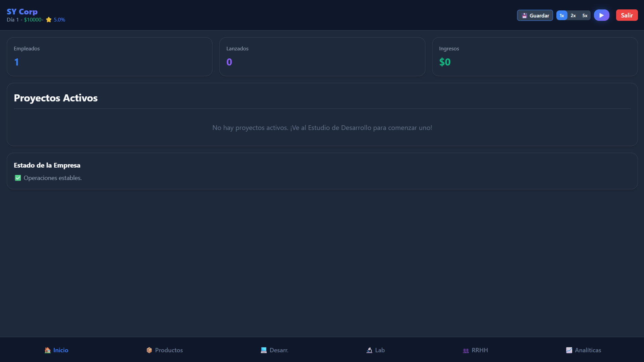Set game speed to 1x
This screenshot has height=362, width=644.
(x=562, y=15)
